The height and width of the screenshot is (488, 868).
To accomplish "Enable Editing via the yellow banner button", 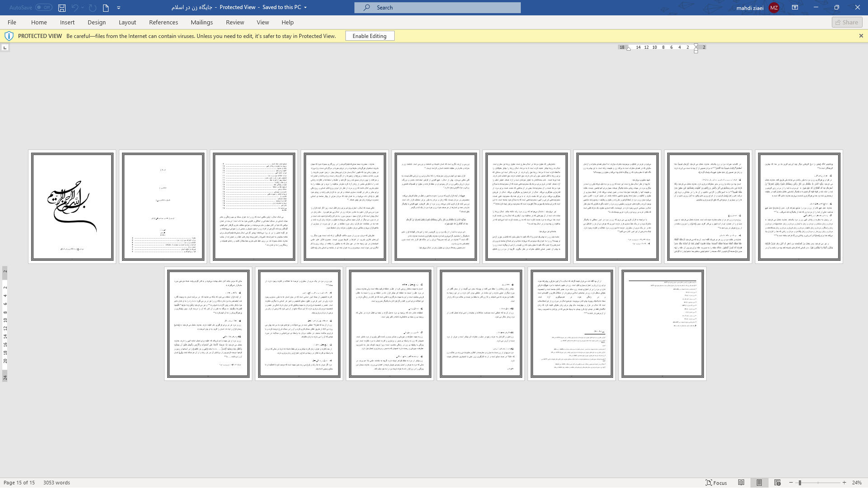I will 369,36.
